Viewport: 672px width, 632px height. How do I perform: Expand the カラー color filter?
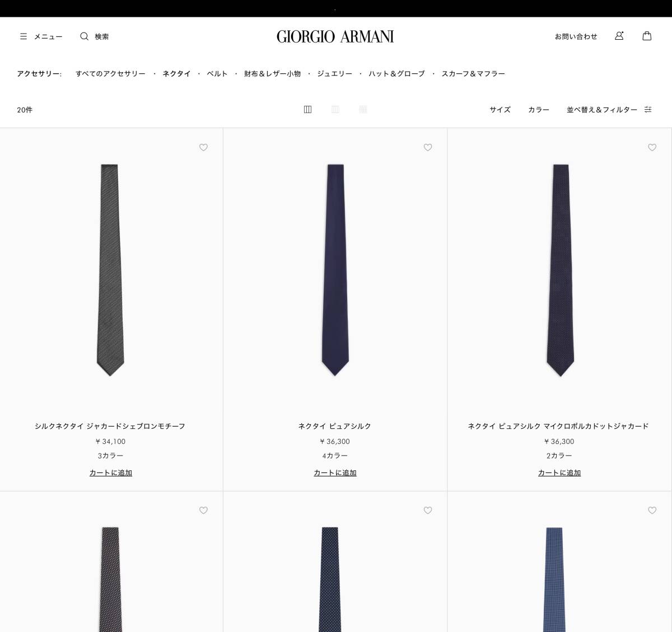539,110
